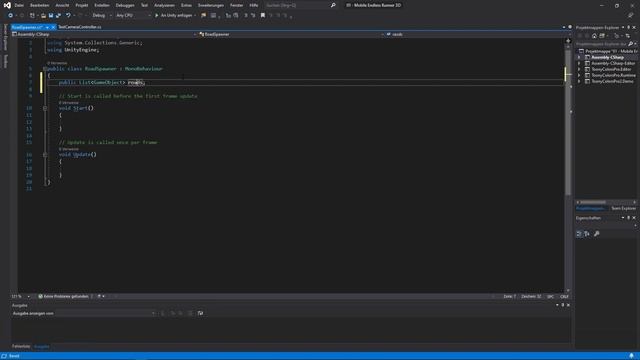Pin the Projektmappen-Explorer panel
This screenshot has width=640, height=360.
629,27
